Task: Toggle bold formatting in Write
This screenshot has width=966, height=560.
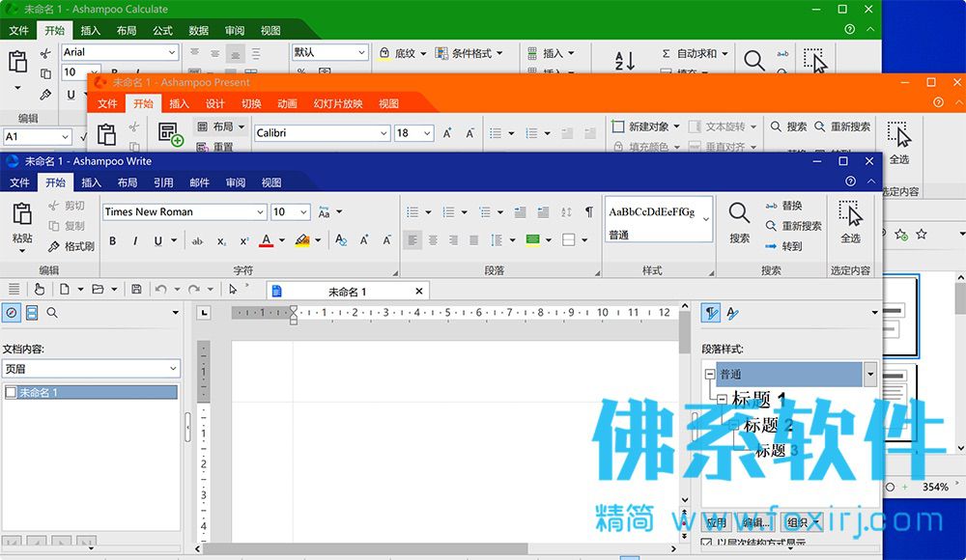Action: [113, 240]
